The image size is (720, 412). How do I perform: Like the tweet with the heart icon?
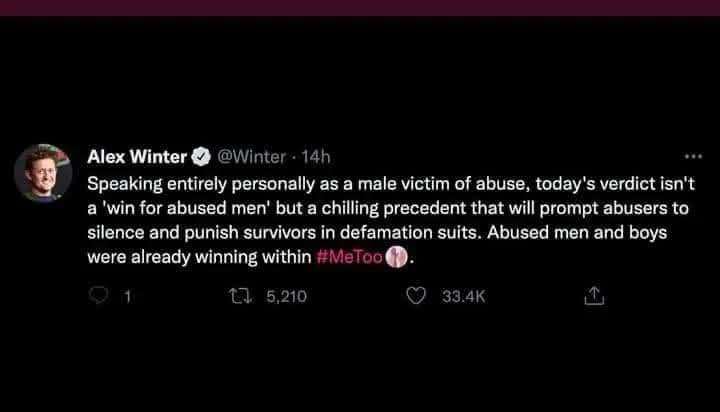point(420,296)
